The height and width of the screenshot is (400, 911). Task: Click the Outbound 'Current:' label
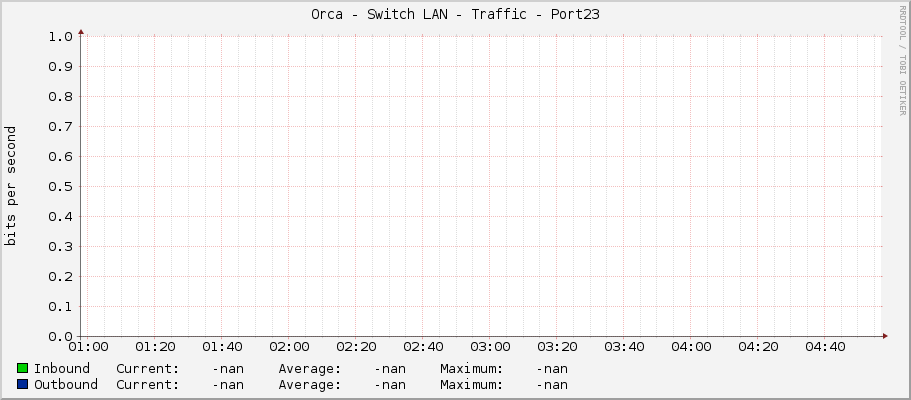tap(148, 384)
